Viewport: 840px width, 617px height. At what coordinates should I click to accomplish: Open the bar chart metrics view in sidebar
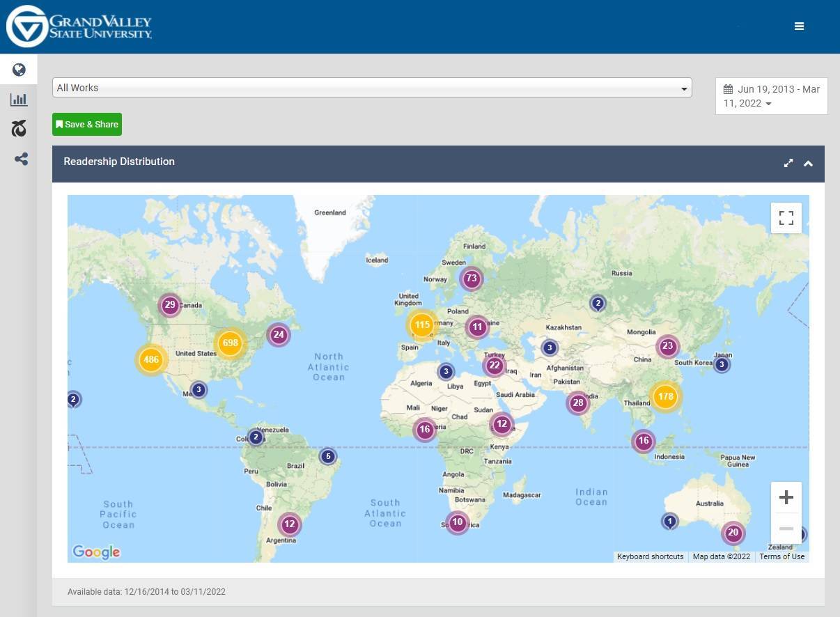click(19, 99)
